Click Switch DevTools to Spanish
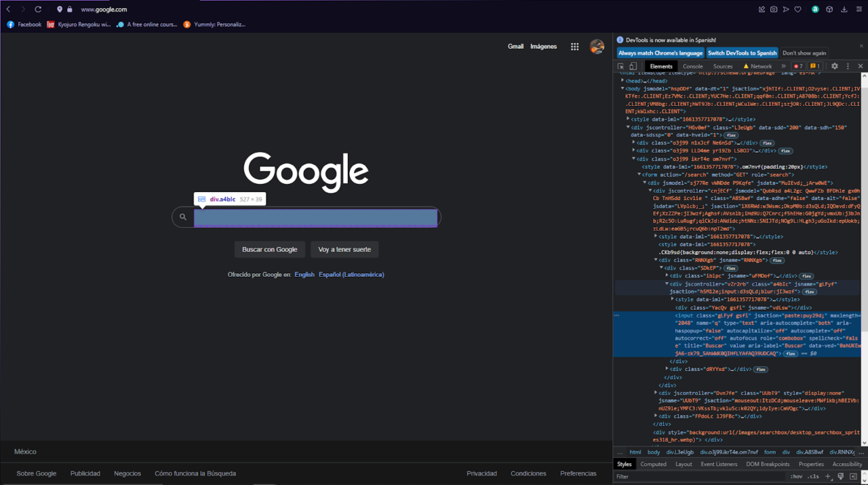This screenshot has height=485, width=868. tap(742, 52)
